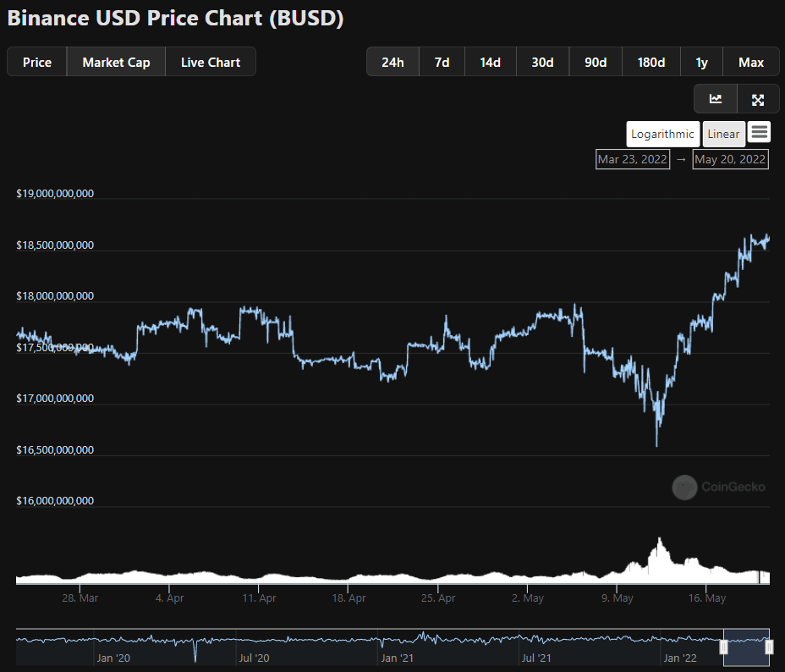Viewport: 785px width, 672px height.
Task: Open the Price tab
Action: click(37, 62)
